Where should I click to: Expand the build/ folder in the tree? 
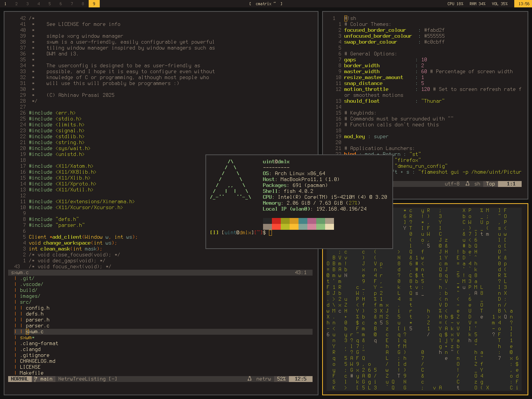[28, 290]
